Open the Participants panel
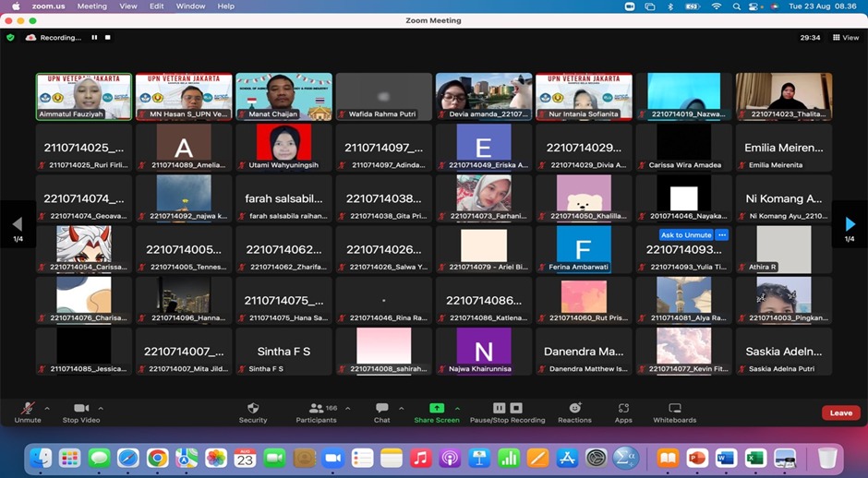868x478 pixels. 317,409
